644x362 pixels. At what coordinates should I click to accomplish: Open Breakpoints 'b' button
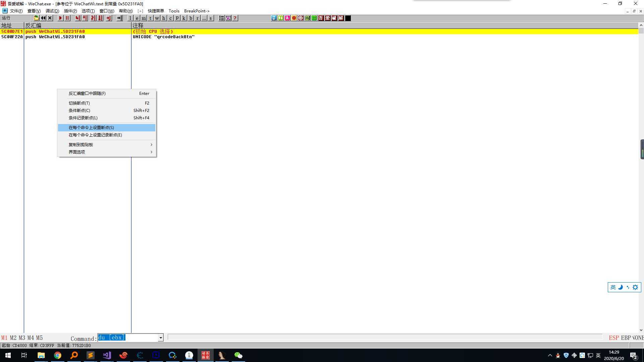click(x=191, y=18)
